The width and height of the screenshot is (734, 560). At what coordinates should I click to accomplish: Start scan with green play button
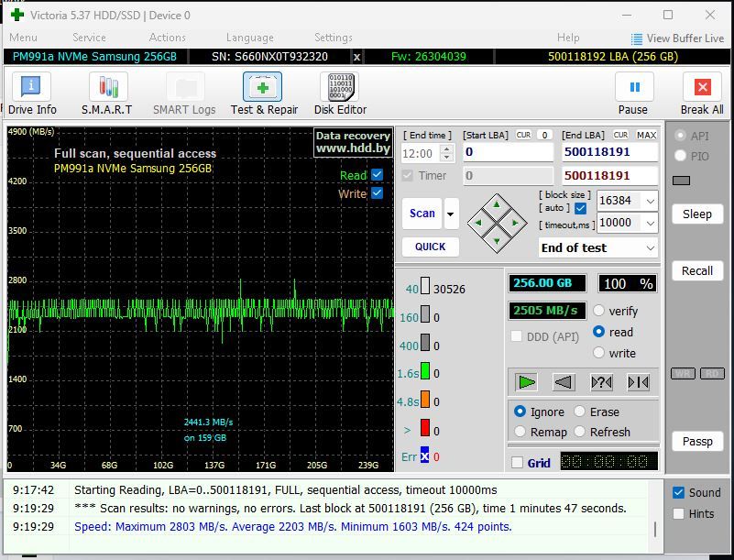(526, 382)
